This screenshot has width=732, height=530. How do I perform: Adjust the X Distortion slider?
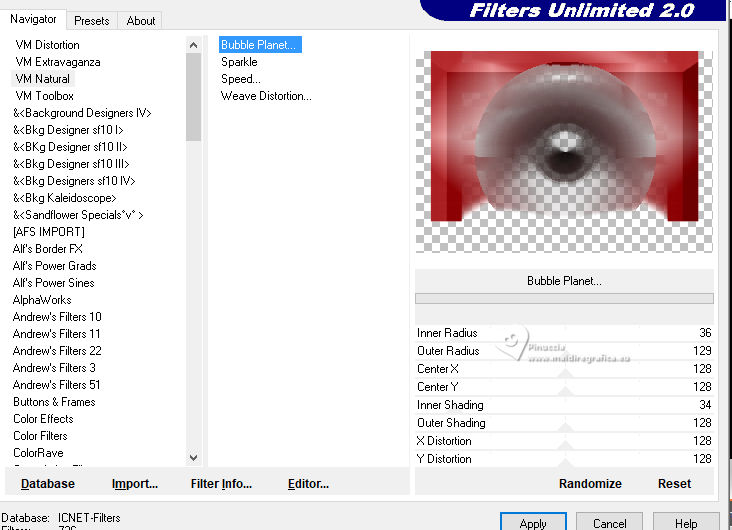564,441
